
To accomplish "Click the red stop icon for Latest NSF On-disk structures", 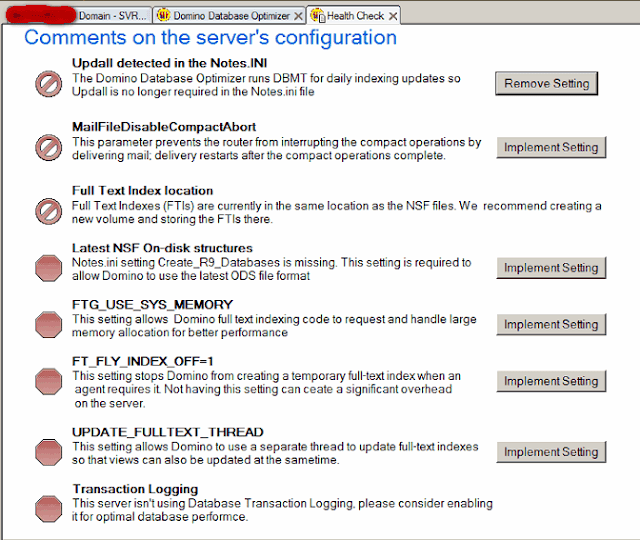I will pos(49,269).
